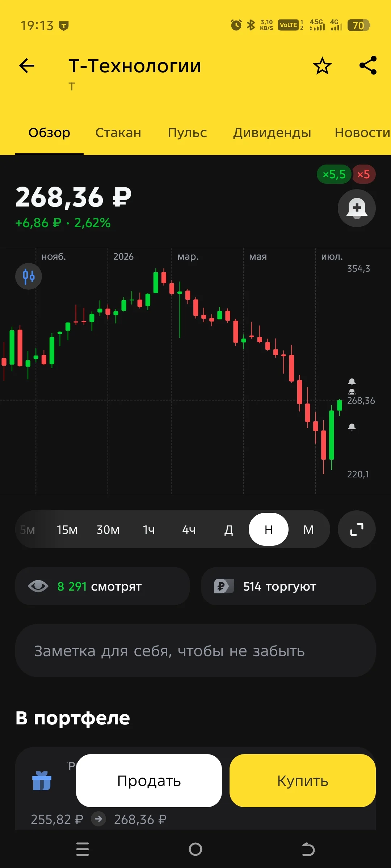This screenshot has height=868, width=391.
Task: Tap the ruble icon in traders chip
Action: (x=224, y=586)
